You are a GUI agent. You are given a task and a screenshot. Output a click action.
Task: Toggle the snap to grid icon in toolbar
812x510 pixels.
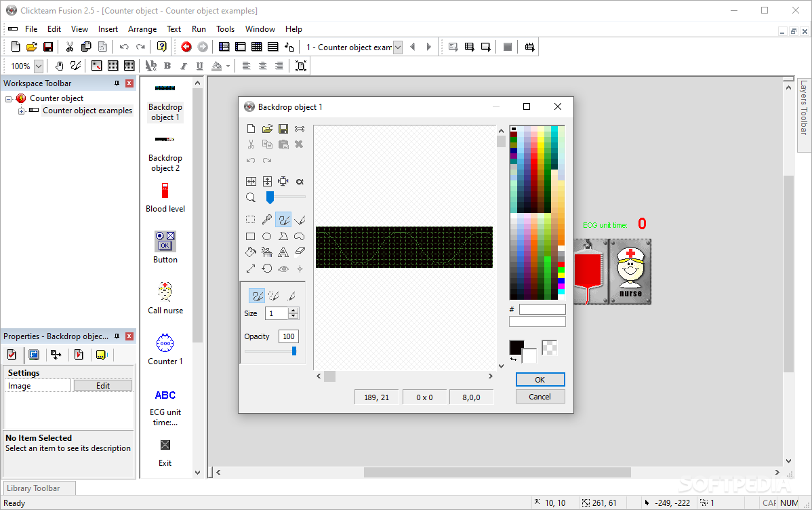tap(129, 66)
